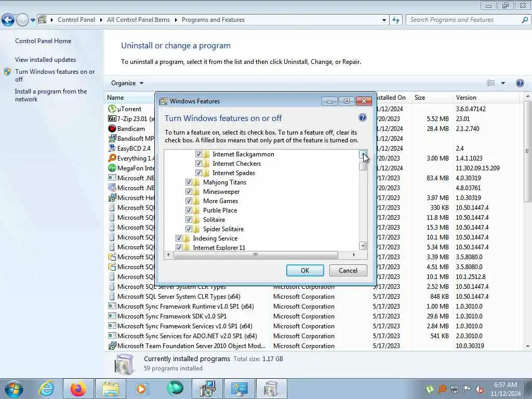Open View installed updates link
The width and height of the screenshot is (532, 399).
click(46, 59)
